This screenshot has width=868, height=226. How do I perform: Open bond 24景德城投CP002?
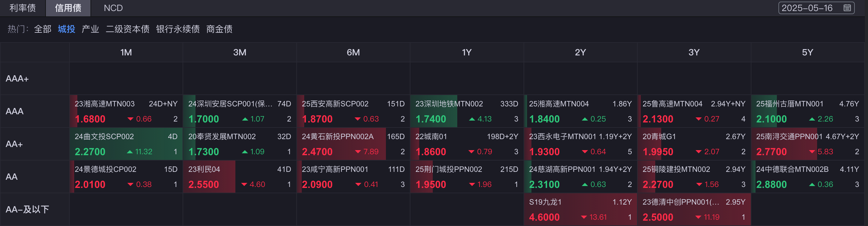click(105, 169)
